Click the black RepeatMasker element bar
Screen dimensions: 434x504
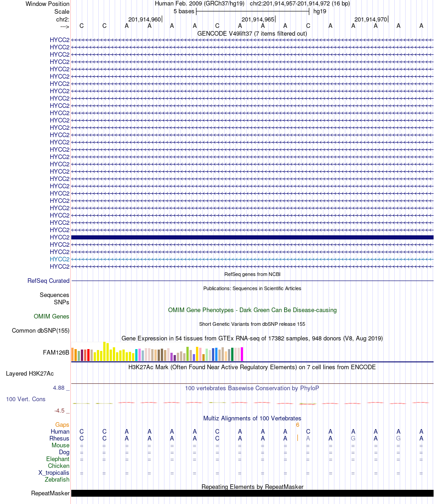pos(252,493)
